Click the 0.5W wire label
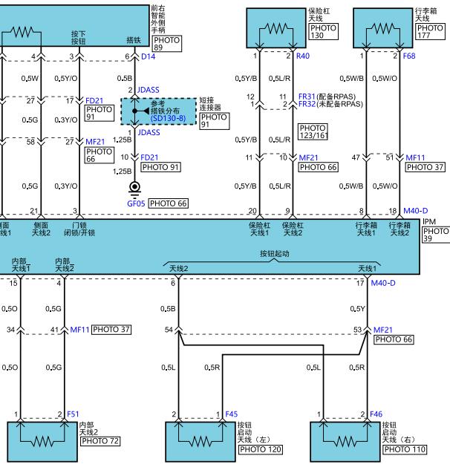450x476 pixels. click(30, 78)
